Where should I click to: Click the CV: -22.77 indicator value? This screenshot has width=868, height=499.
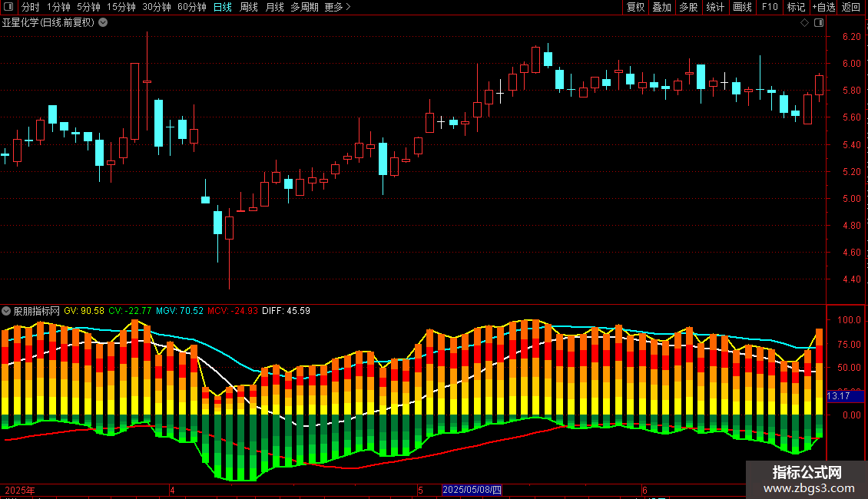tap(130, 311)
